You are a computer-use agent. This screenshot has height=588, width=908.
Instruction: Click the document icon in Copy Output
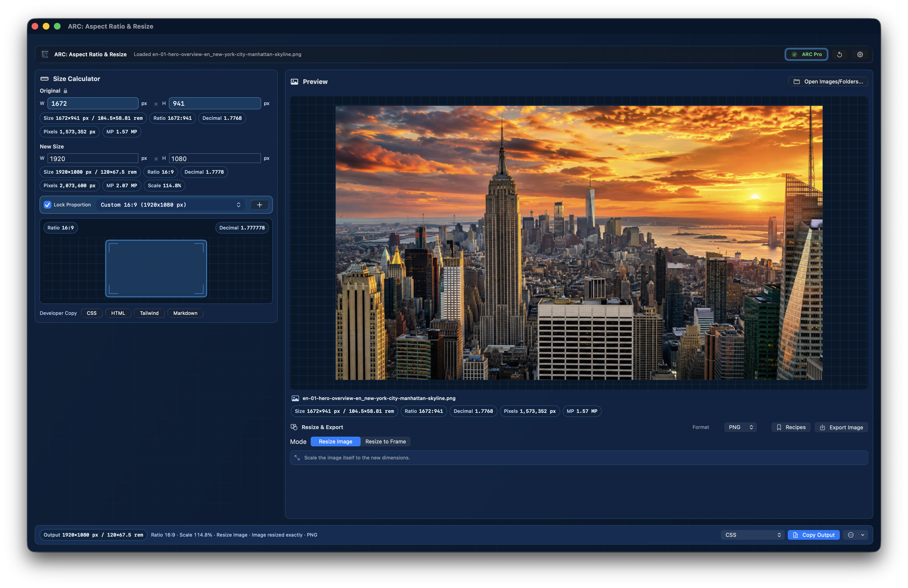click(795, 535)
